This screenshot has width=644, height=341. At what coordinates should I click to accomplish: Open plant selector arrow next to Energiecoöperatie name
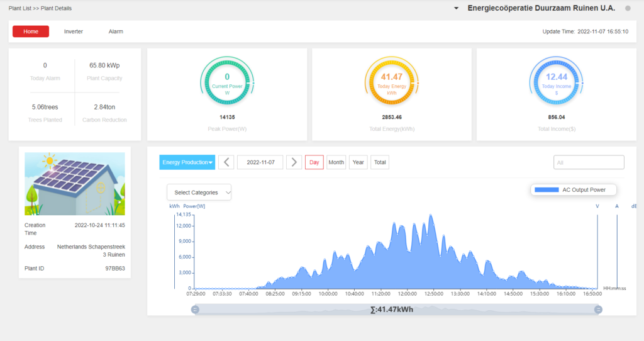pos(456,8)
